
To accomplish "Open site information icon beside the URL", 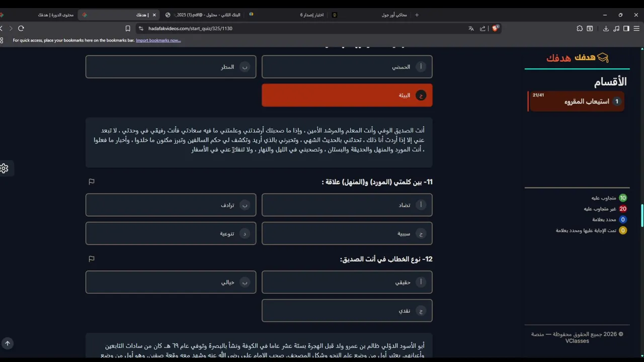I will pyautogui.click(x=141, y=29).
